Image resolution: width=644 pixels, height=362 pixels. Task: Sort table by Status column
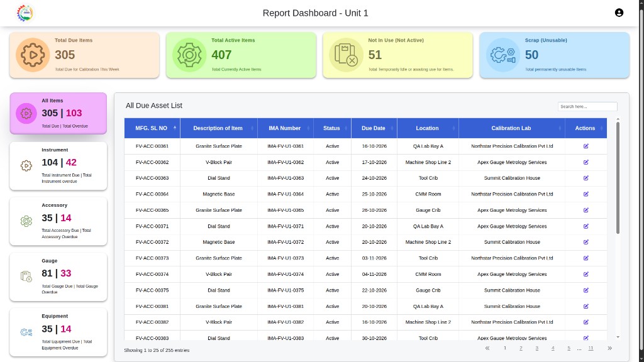[x=332, y=128]
